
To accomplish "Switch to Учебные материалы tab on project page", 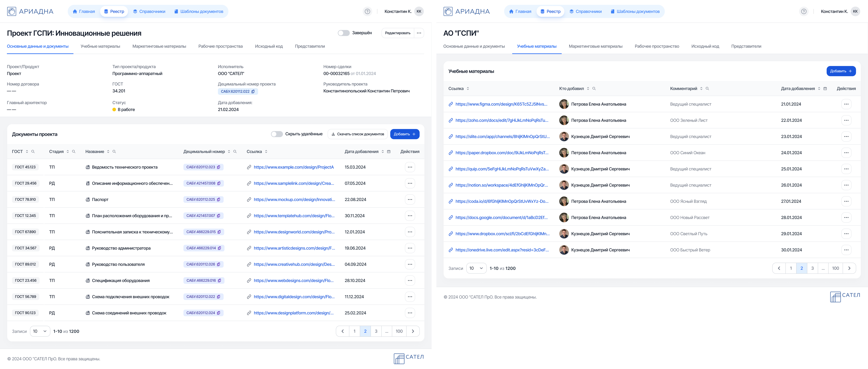I will tap(100, 46).
